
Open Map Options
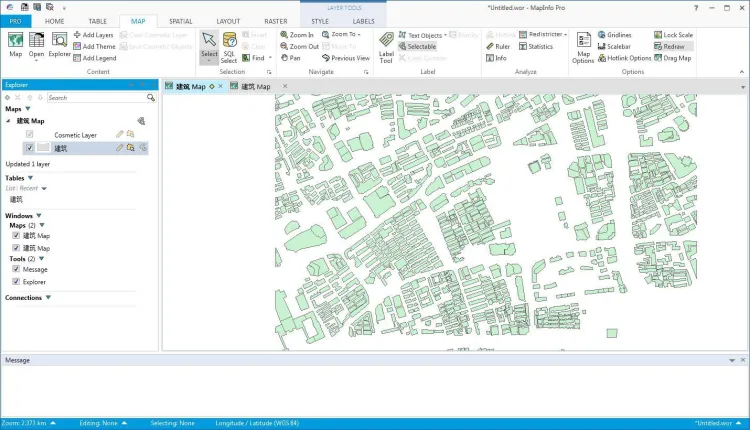[582, 46]
